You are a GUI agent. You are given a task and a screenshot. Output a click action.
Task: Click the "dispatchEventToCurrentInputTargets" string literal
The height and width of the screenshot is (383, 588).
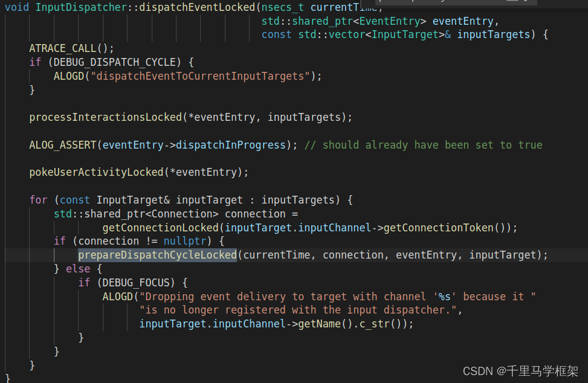click(x=200, y=77)
